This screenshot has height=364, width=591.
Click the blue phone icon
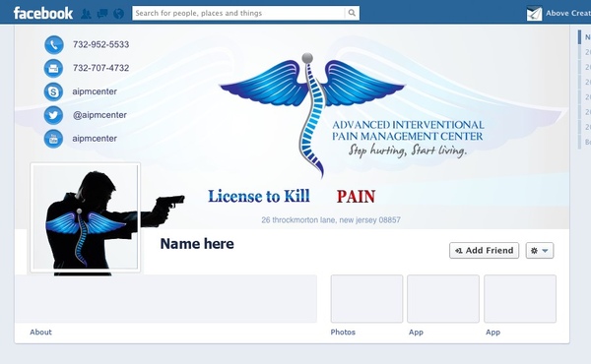coord(54,45)
